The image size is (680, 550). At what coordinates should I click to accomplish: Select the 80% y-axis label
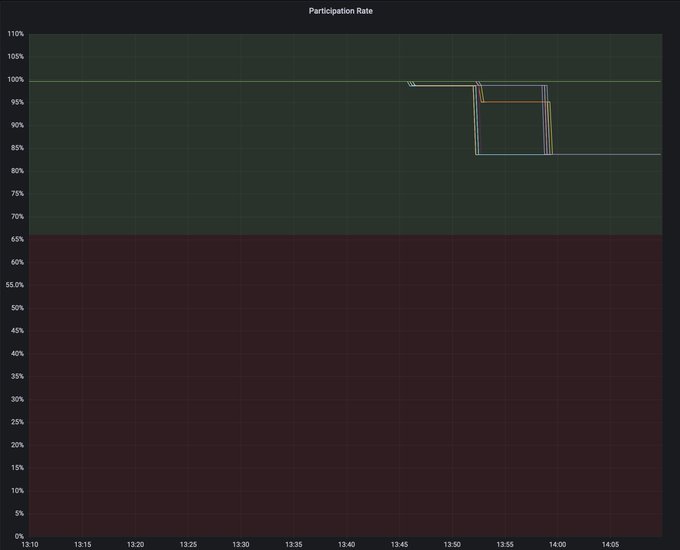pos(17,171)
